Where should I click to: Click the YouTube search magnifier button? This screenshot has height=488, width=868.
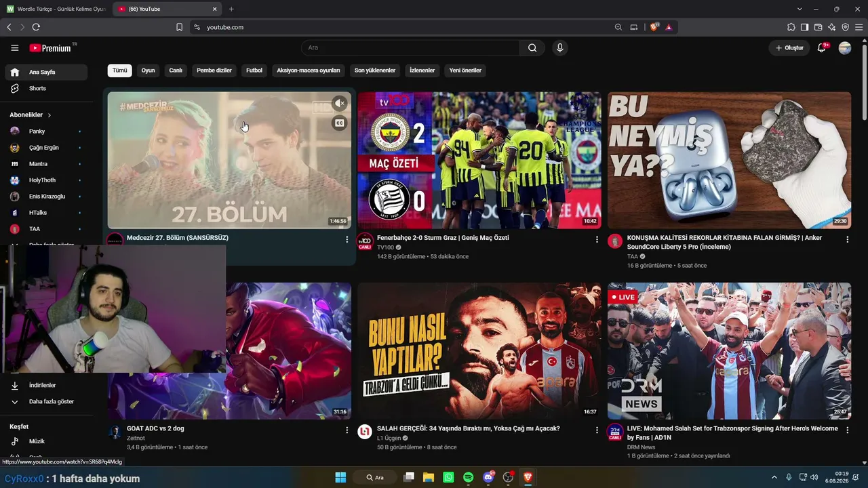point(532,48)
